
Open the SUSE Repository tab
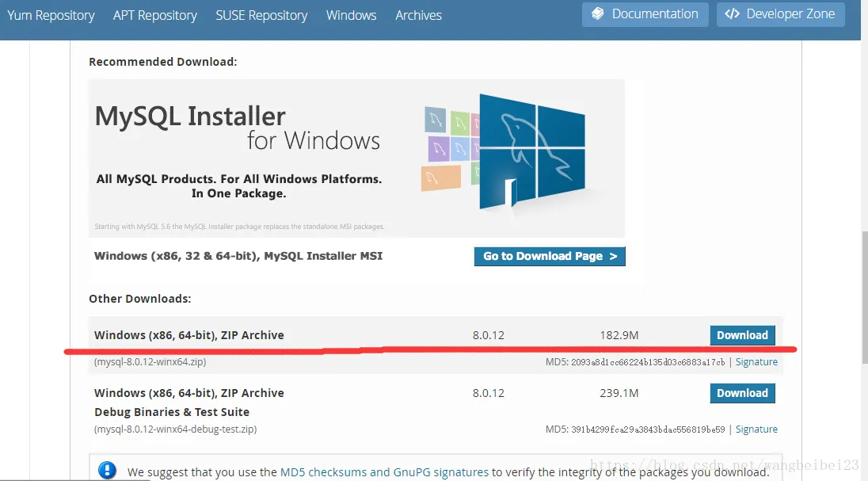(x=261, y=15)
